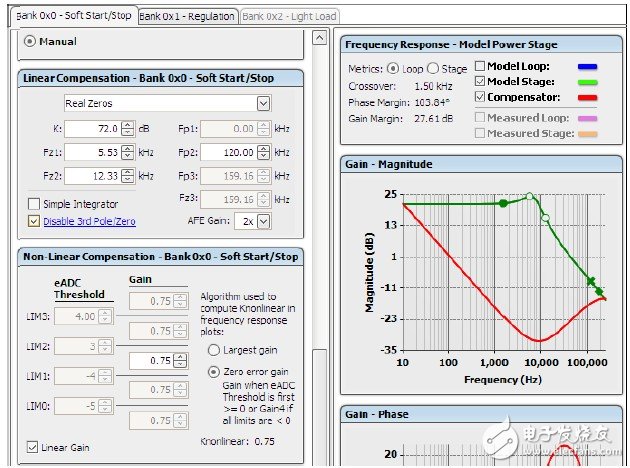
Task: Enable the Model Loop checkbox
Action: [479, 66]
